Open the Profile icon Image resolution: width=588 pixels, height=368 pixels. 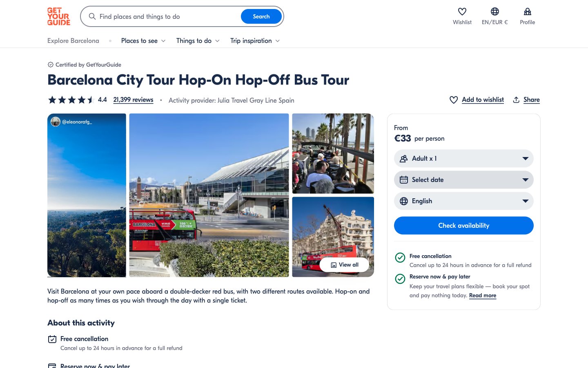pyautogui.click(x=527, y=12)
